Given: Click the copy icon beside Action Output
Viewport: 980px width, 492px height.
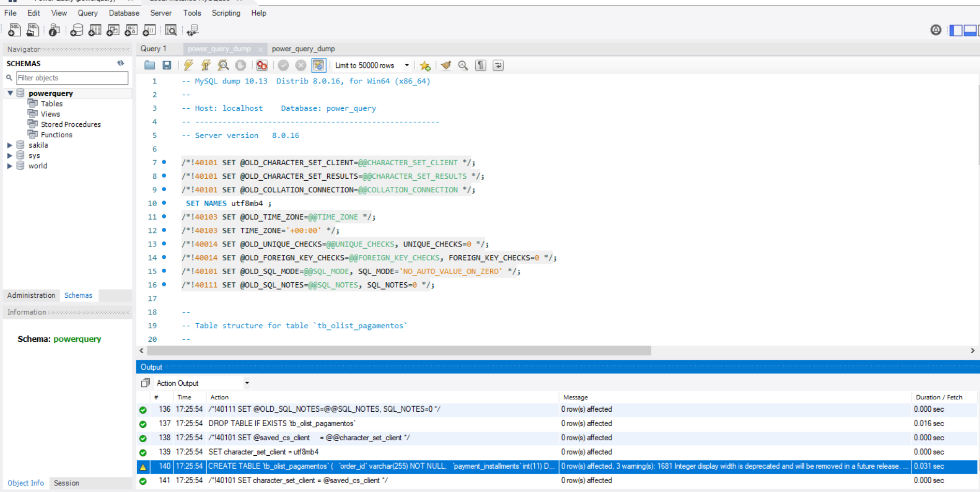Looking at the screenshot, I should [x=145, y=383].
